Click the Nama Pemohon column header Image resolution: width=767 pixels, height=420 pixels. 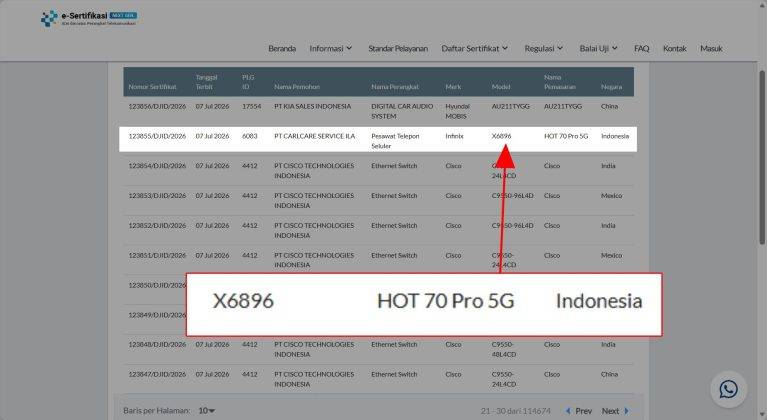tap(297, 87)
